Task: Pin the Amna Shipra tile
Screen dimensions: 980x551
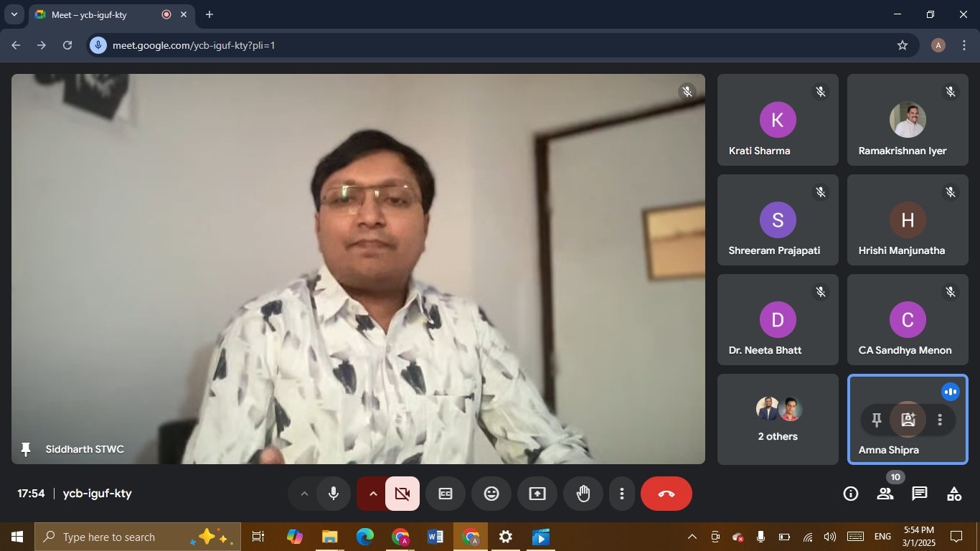Action: [876, 420]
